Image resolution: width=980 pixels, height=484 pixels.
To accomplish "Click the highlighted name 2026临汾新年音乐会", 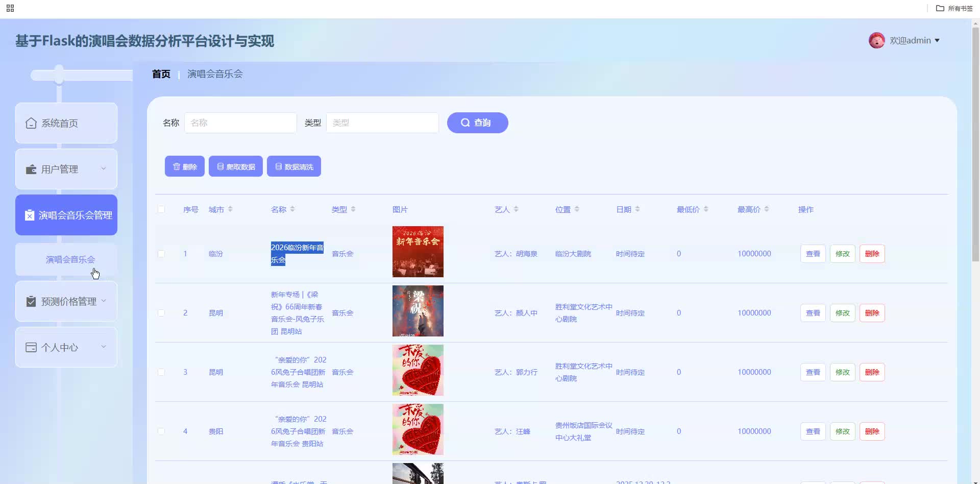I will [x=297, y=254].
